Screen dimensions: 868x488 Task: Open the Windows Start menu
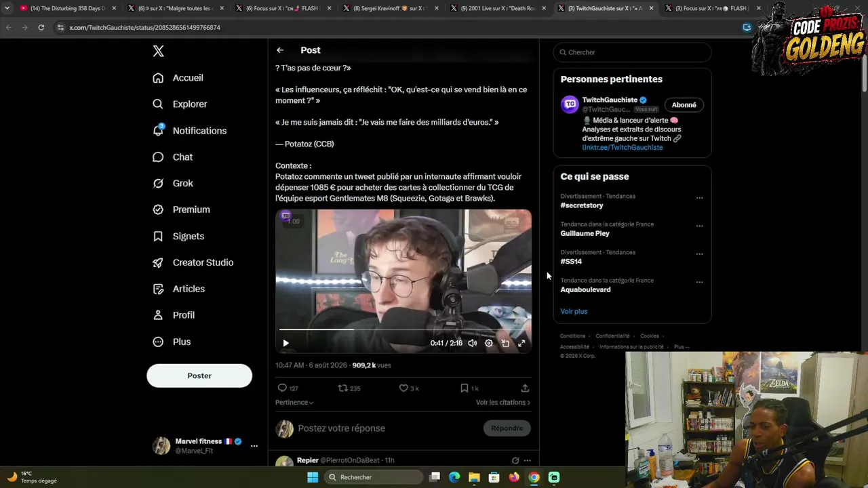313,477
